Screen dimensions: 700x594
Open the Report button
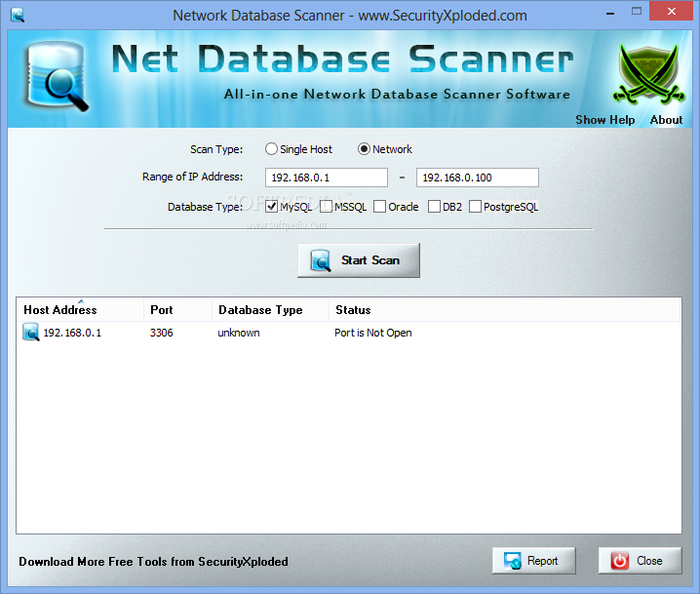534,561
